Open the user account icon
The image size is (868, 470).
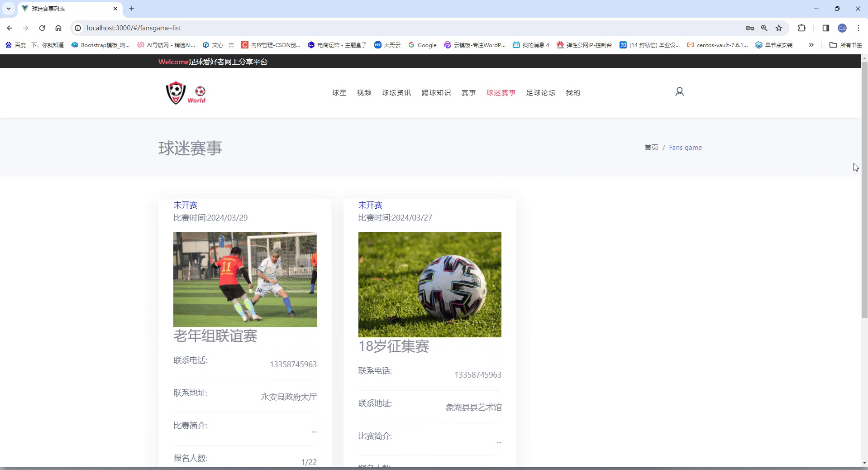pyautogui.click(x=679, y=91)
